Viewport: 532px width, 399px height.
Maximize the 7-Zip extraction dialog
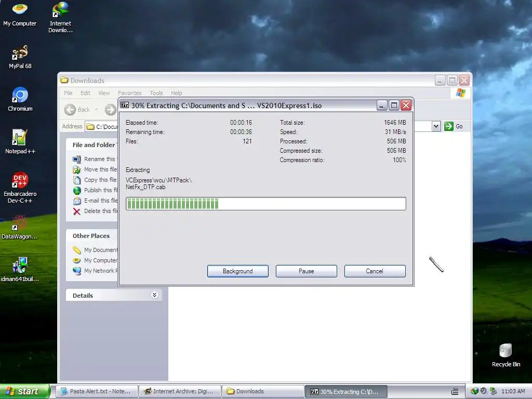pos(394,105)
